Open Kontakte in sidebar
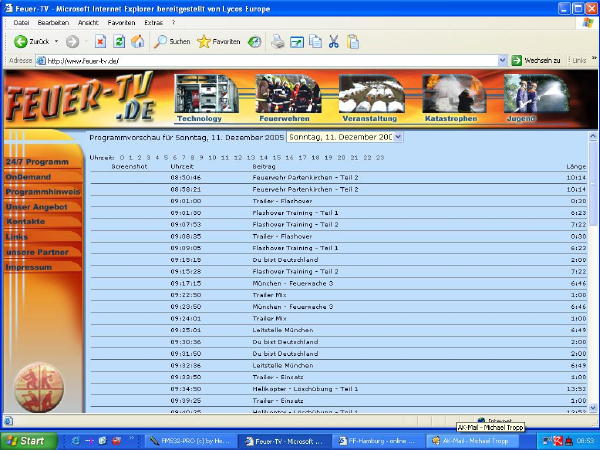Screen dimensions: 600x450 [25, 222]
